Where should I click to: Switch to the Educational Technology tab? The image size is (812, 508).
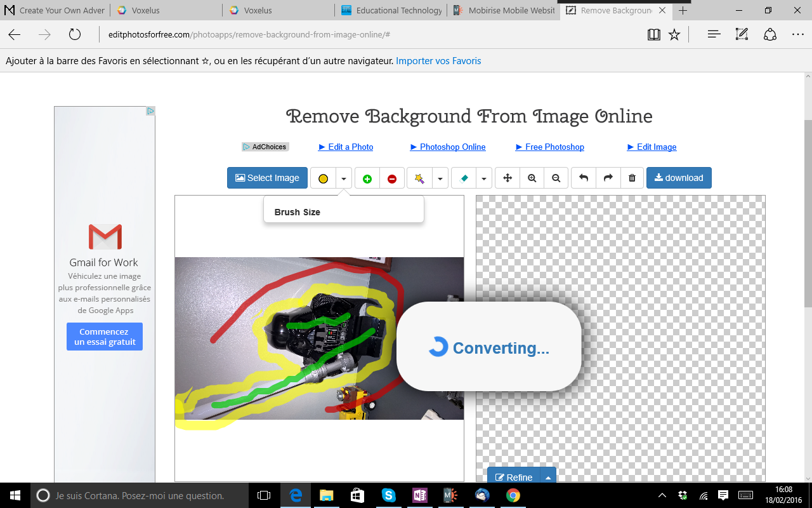coord(392,10)
